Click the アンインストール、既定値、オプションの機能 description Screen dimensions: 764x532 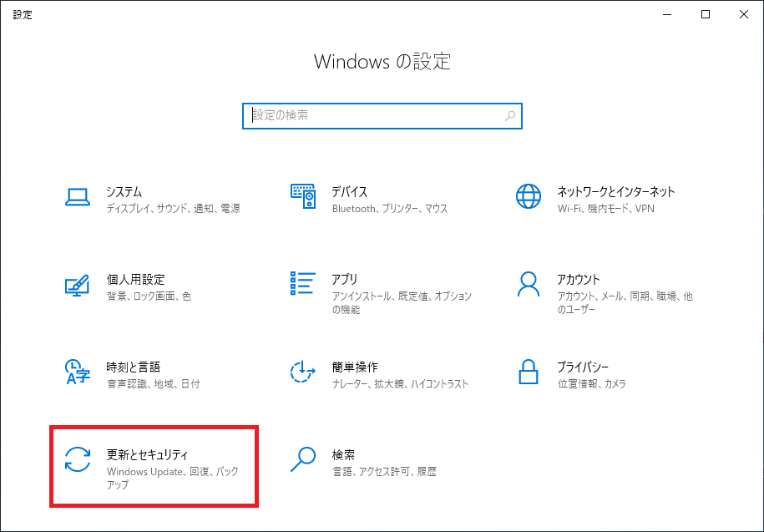pyautogui.click(x=402, y=302)
